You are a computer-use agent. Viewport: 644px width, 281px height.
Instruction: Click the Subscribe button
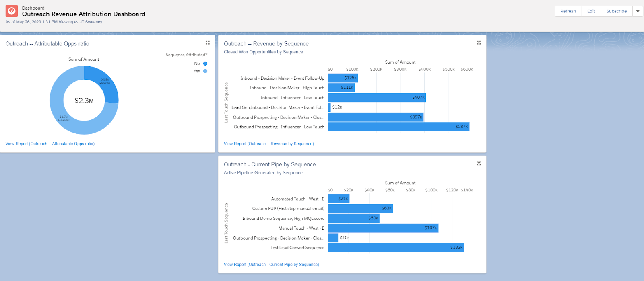tap(616, 11)
